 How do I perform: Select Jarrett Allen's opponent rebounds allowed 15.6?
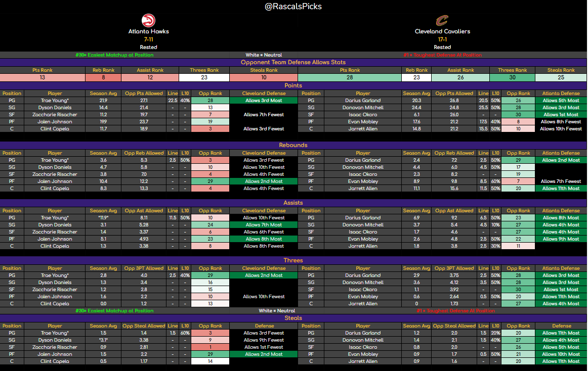click(x=454, y=189)
